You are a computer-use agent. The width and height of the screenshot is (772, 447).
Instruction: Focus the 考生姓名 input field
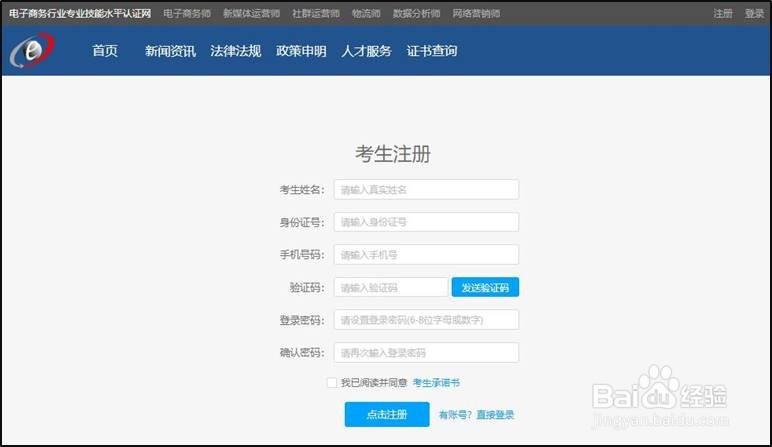[426, 190]
